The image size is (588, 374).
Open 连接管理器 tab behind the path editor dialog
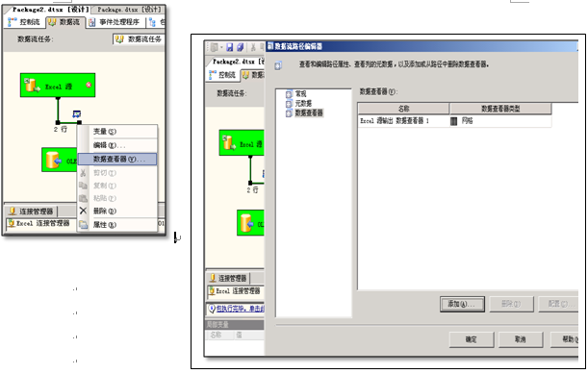click(228, 278)
